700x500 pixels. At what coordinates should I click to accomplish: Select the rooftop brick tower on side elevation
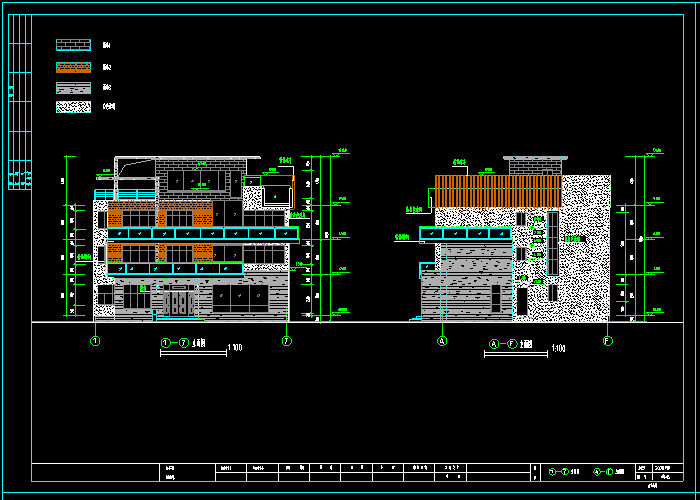534,166
